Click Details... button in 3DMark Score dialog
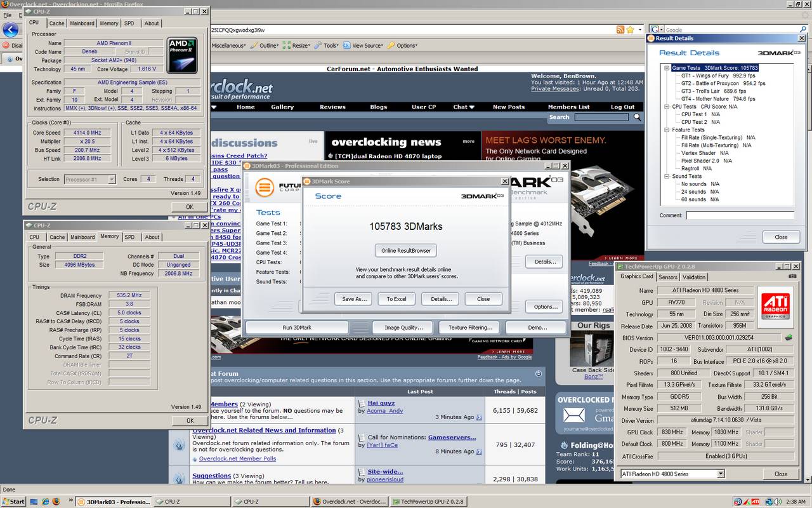Viewport: 812px width, 508px height. pos(442,299)
